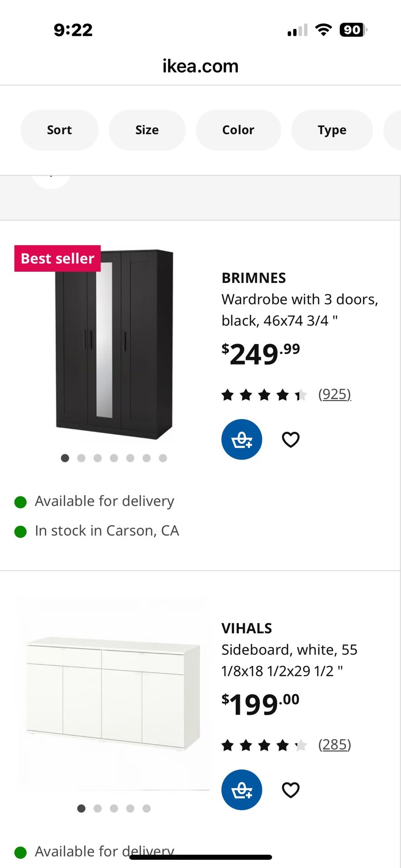Save the BRIMNES wardrobe to favorites
The width and height of the screenshot is (401, 868).
tap(291, 439)
